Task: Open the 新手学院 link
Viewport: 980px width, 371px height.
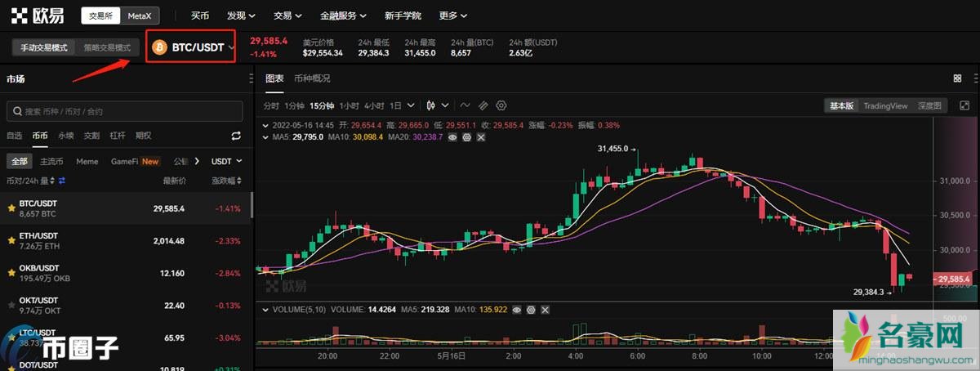Action: [403, 16]
